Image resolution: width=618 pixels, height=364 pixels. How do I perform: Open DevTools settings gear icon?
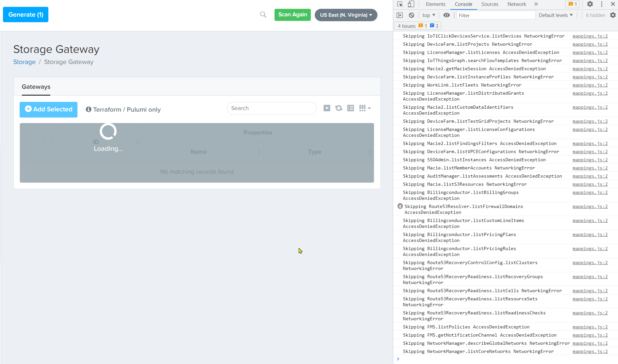[x=590, y=4]
